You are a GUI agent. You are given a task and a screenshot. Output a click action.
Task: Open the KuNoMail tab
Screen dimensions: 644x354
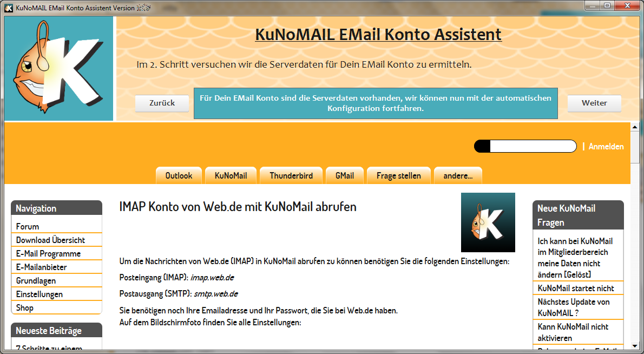pyautogui.click(x=231, y=176)
